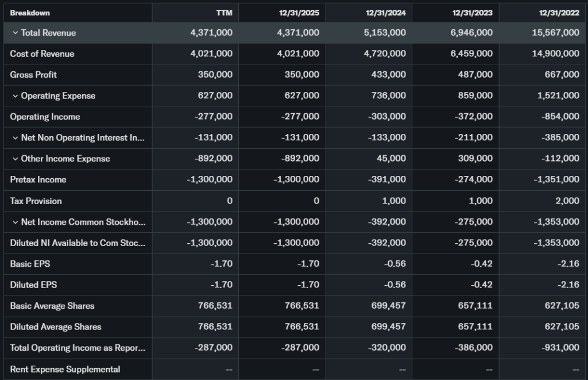
Task: Choose the 12/31/2023 column header
Action: (473, 13)
